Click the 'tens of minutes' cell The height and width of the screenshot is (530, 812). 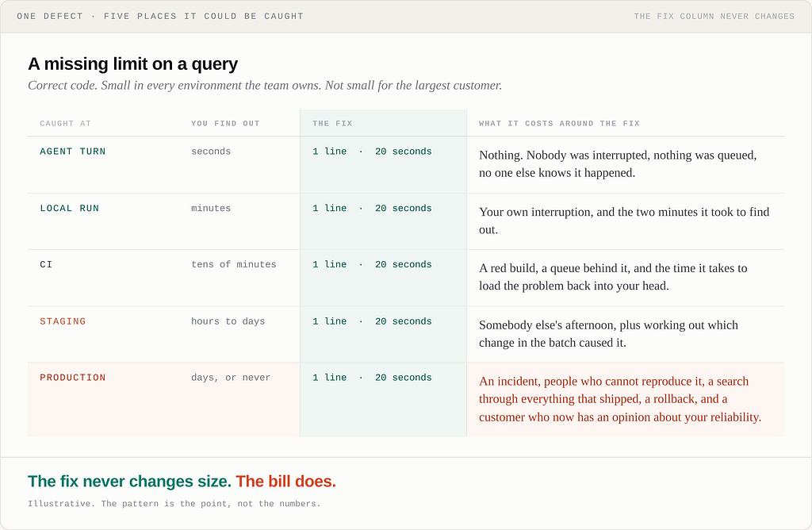234,264
